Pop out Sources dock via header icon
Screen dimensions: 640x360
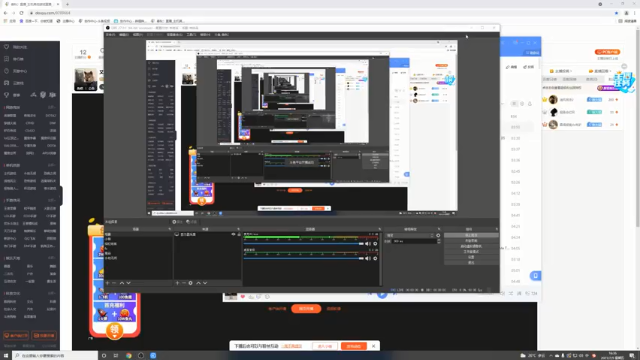[238, 229]
